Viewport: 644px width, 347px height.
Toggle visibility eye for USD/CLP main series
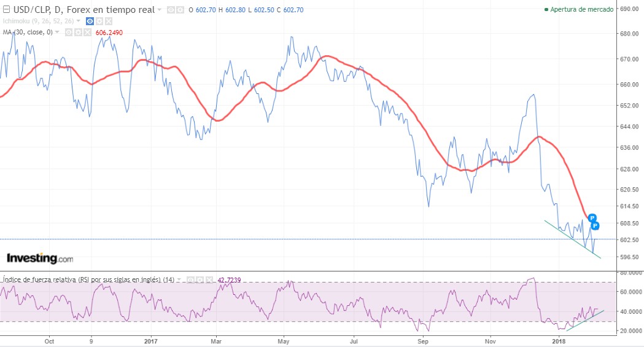point(171,10)
